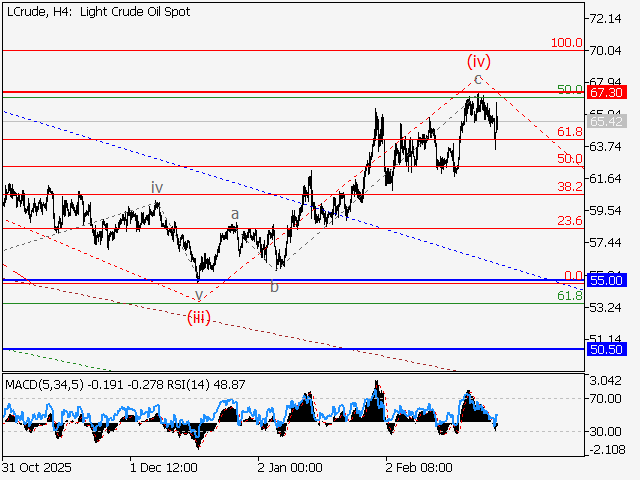Click the 2 Feb 08:00 date marker
The image size is (640, 480).
pyautogui.click(x=419, y=467)
